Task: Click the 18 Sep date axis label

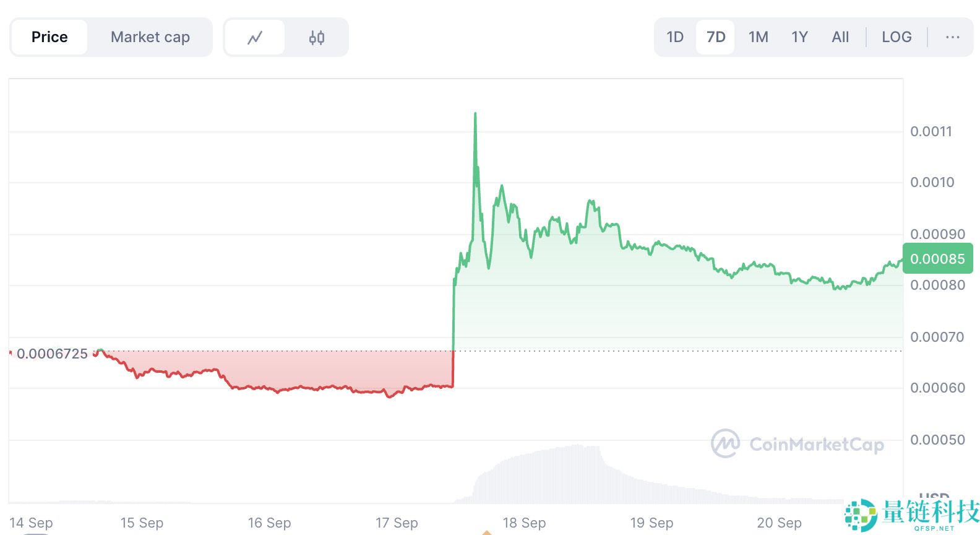Action: 524,523
